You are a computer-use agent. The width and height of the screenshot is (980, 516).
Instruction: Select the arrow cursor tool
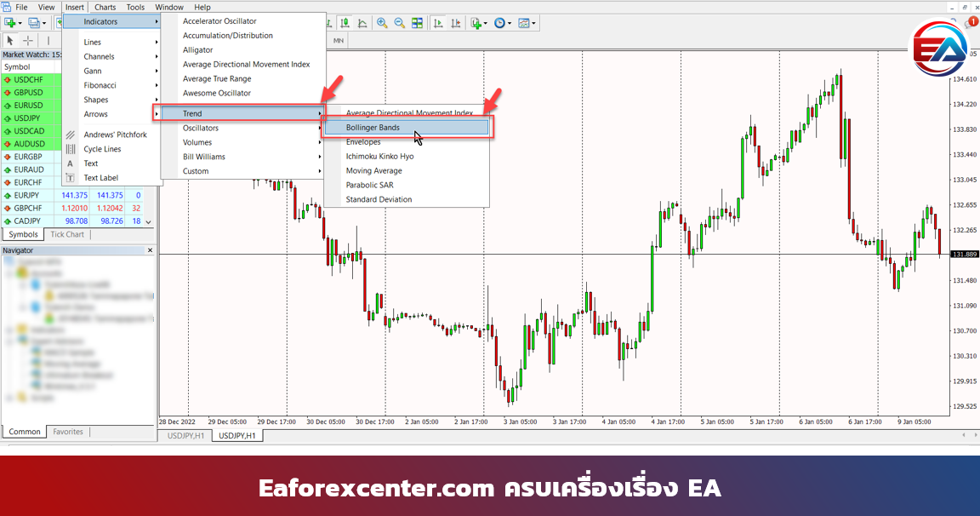(10, 40)
